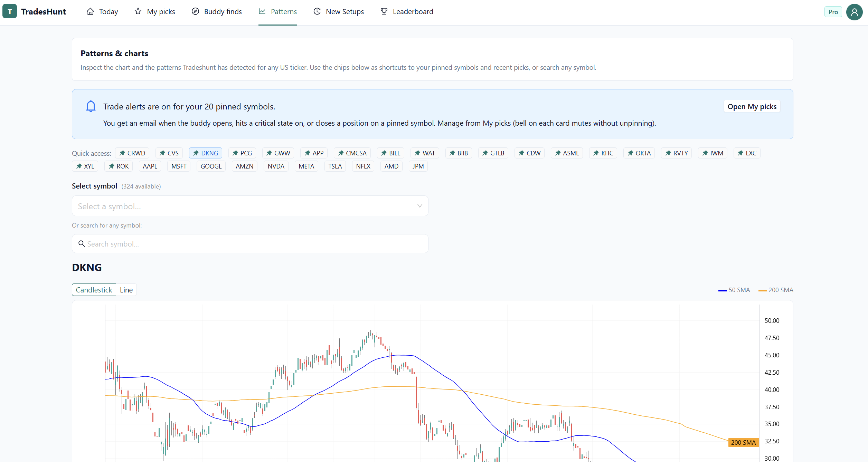Click the pin icon on CVS chip
This screenshot has height=462, width=868.
[162, 153]
